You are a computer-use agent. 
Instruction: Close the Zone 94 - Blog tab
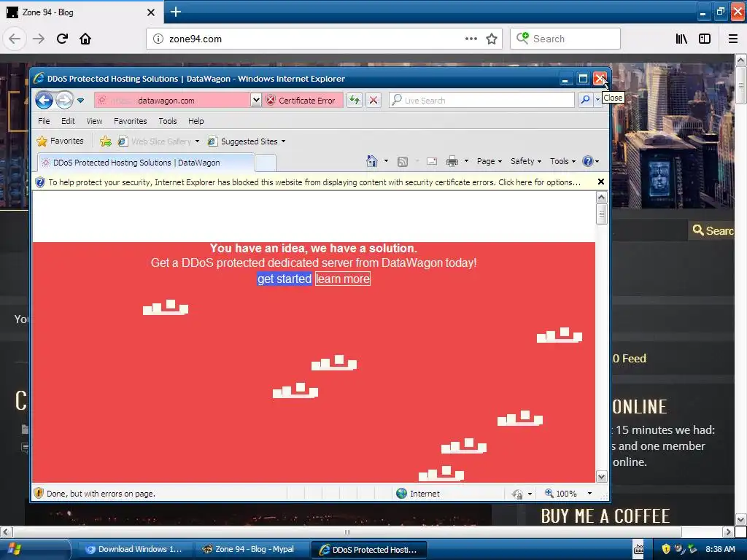(x=151, y=12)
